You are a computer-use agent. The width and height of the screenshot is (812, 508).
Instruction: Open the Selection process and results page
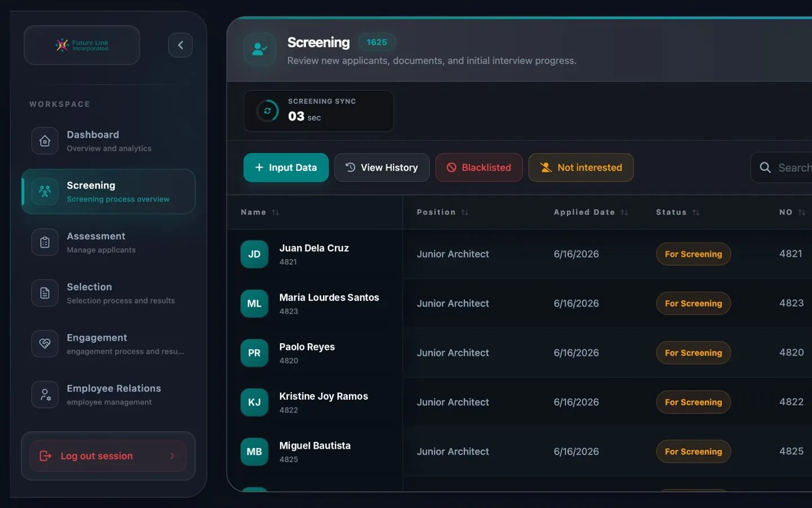(108, 294)
